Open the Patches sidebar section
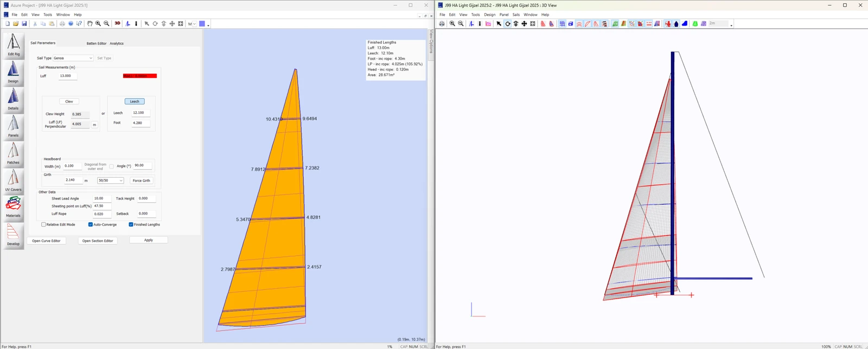The height and width of the screenshot is (349, 868). pyautogui.click(x=13, y=154)
